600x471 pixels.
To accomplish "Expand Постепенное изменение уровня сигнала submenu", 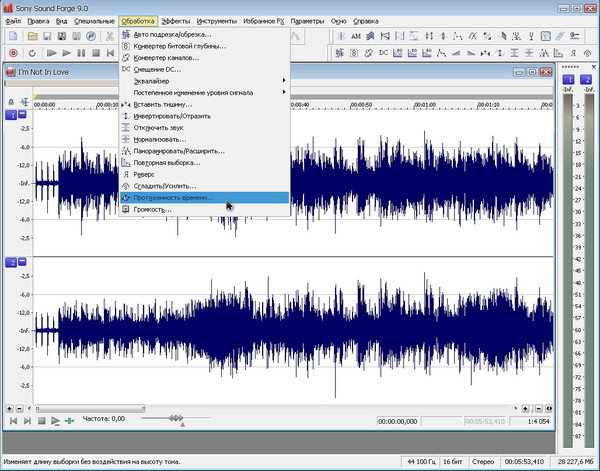I will point(205,93).
